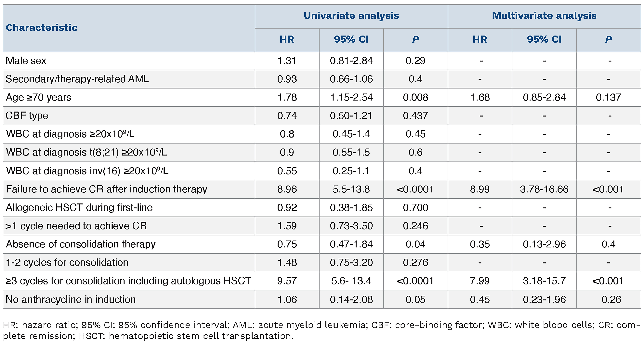Select Failure to achieve CR row label
This screenshot has width=644, height=347.
(106, 189)
